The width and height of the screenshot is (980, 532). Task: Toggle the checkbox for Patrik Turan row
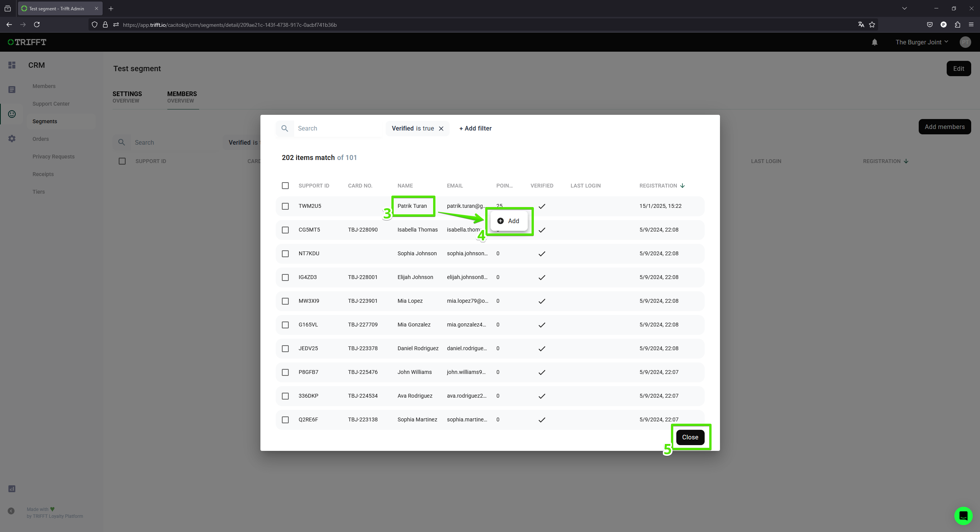tap(285, 206)
